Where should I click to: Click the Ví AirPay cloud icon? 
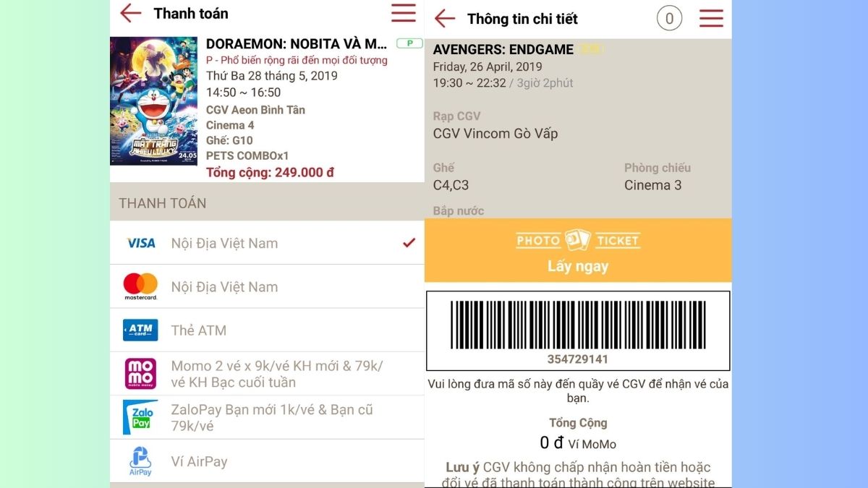[x=138, y=461]
